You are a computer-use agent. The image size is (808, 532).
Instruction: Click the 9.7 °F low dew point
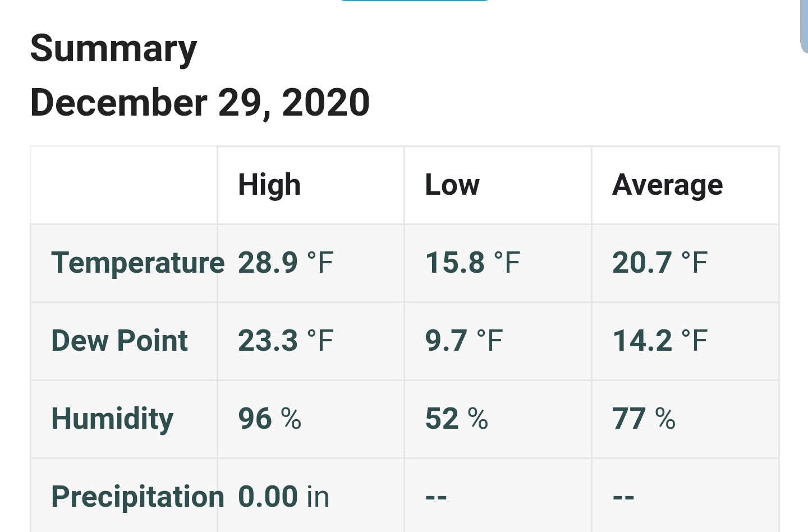pos(463,341)
